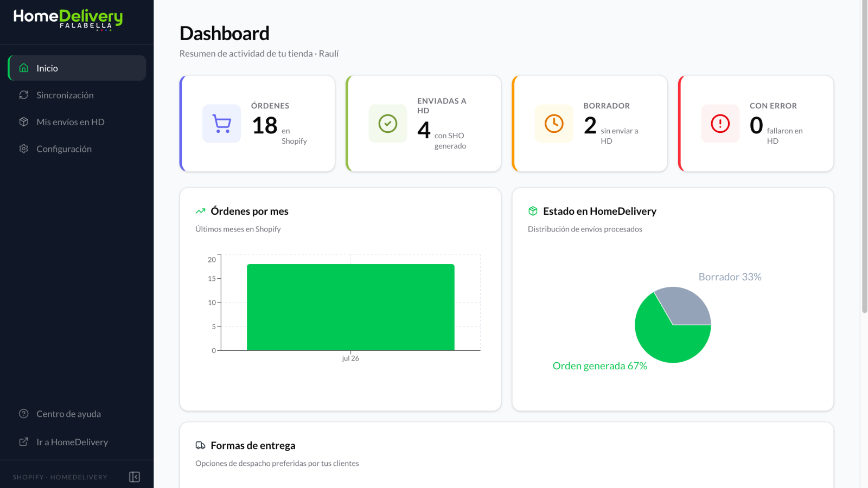Open Mis envíos en HD page

tap(77, 122)
